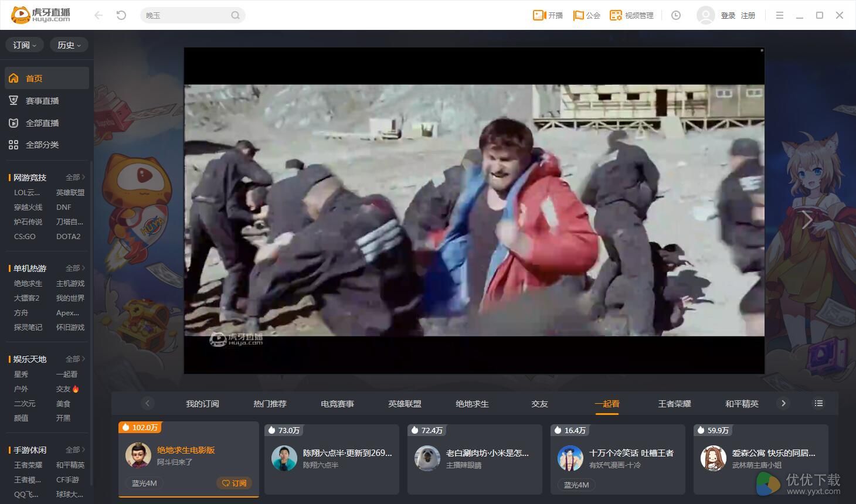Expand 网游竞技 全部 list
856x504 pixels.
(75, 177)
